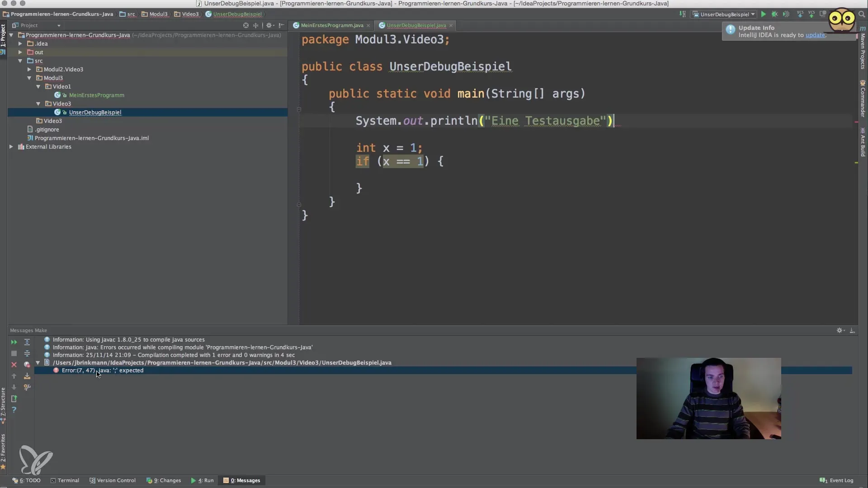Image resolution: width=868 pixels, height=488 pixels.
Task: Expand External Libraries node
Action: 11,146
